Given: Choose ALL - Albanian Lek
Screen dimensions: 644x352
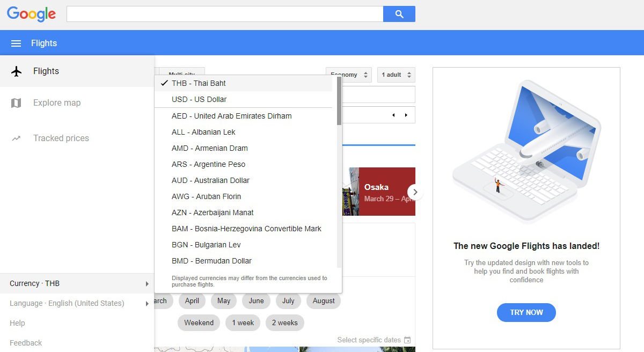Looking at the screenshot, I should click(x=244, y=132).
